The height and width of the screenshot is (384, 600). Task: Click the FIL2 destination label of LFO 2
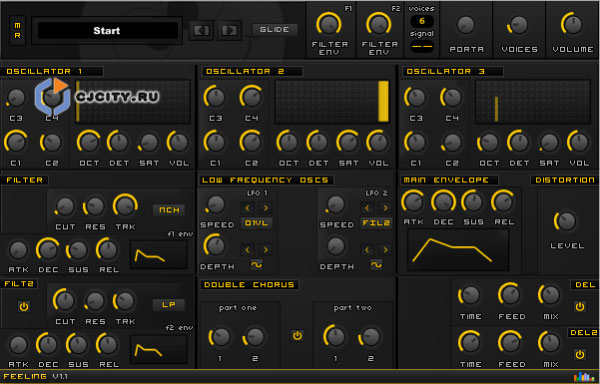pos(376,223)
